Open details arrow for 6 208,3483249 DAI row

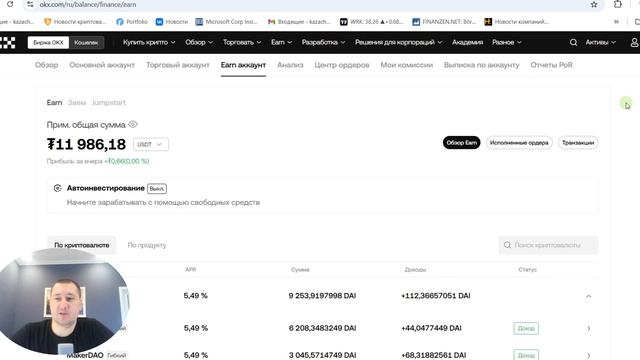pyautogui.click(x=589, y=328)
